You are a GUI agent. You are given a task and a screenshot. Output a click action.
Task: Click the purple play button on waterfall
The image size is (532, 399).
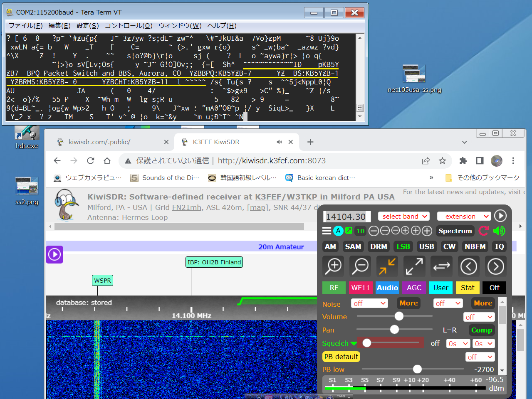54,254
